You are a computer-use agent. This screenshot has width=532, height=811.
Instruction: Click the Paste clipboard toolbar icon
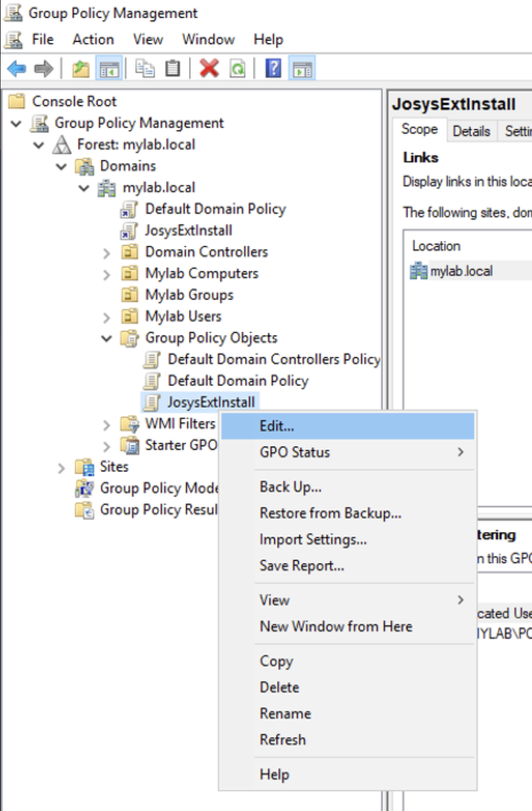click(x=173, y=69)
